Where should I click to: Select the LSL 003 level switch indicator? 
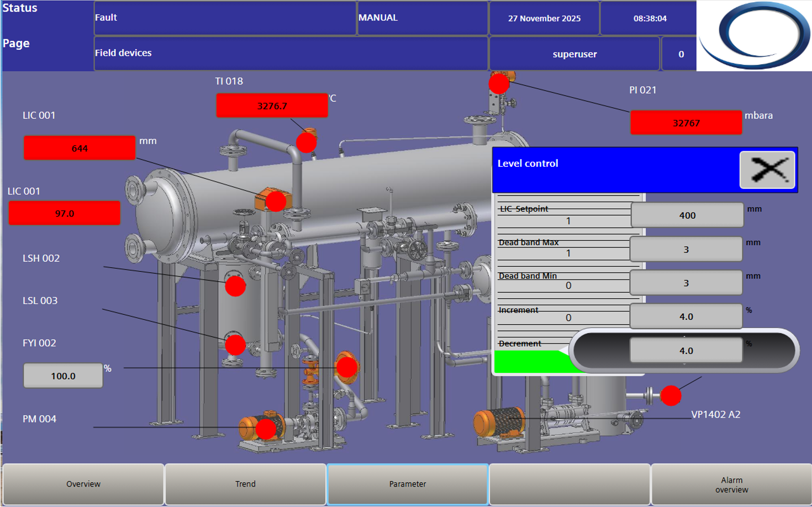[235, 345]
